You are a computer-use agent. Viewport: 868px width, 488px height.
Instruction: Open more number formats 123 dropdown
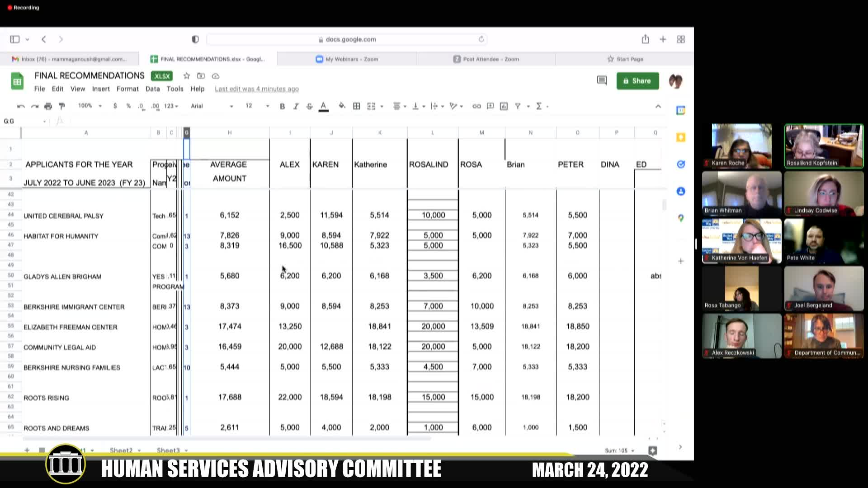pos(171,106)
